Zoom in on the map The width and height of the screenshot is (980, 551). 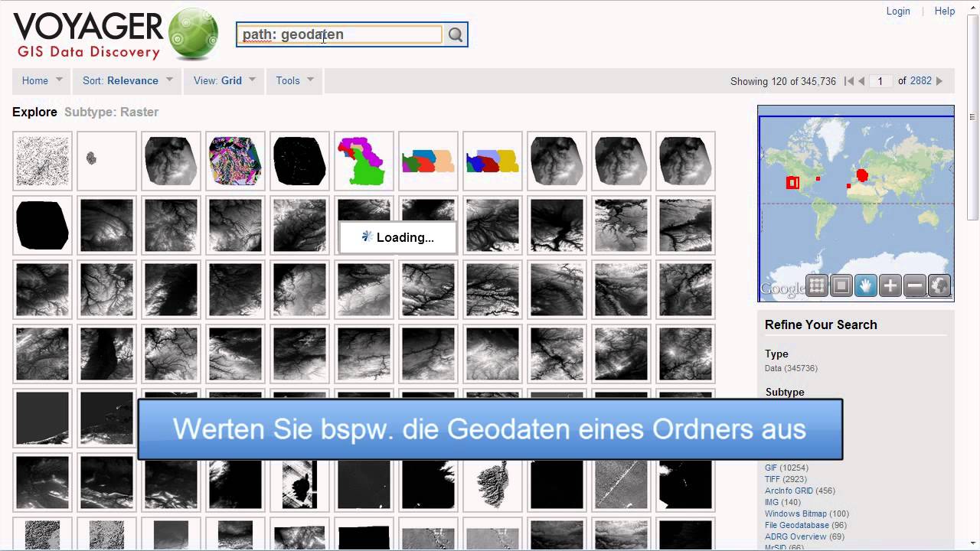pos(890,286)
